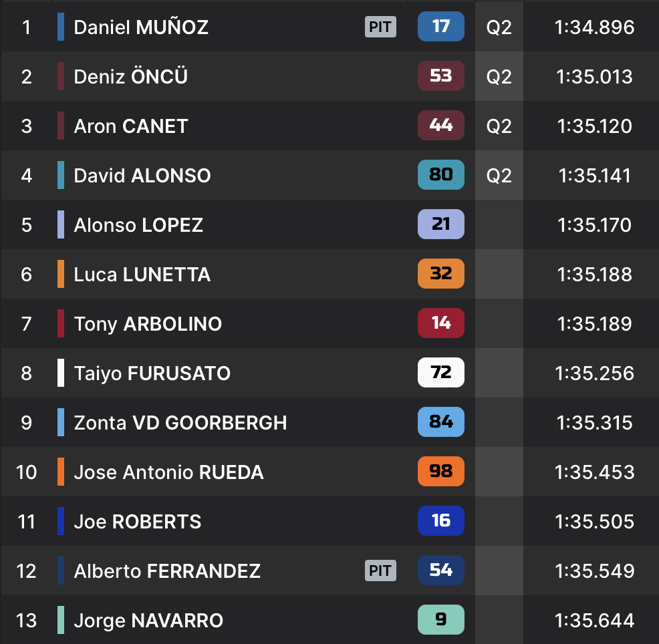Click the Q2 label in Muñoz's row
The image size is (659, 644).
(499, 27)
